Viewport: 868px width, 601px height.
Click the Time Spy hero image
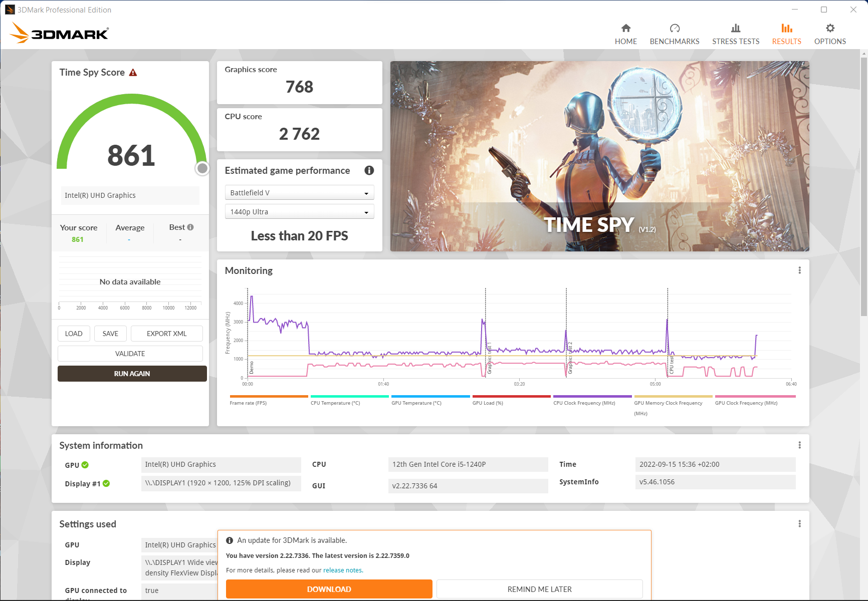point(599,156)
